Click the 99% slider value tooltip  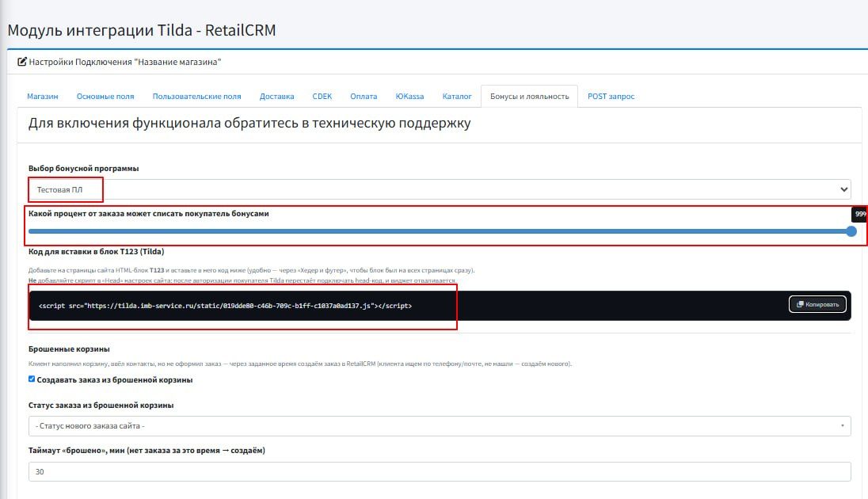[860, 214]
